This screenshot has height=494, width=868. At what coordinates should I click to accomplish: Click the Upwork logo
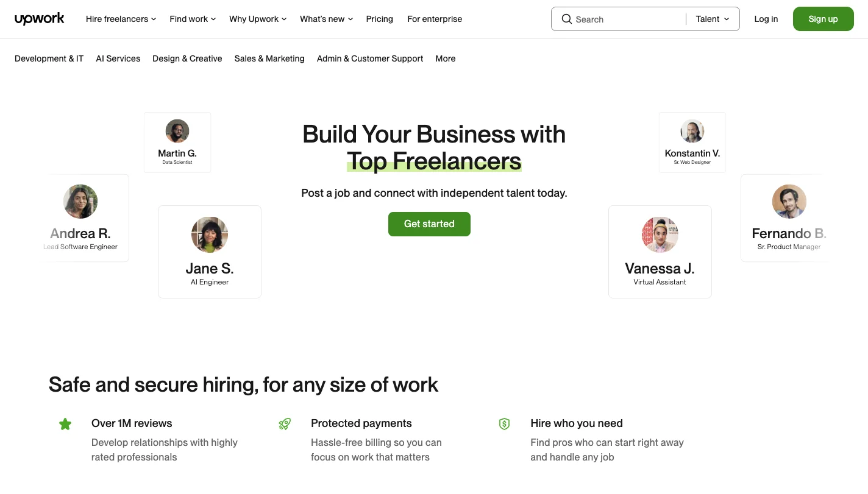tap(39, 19)
